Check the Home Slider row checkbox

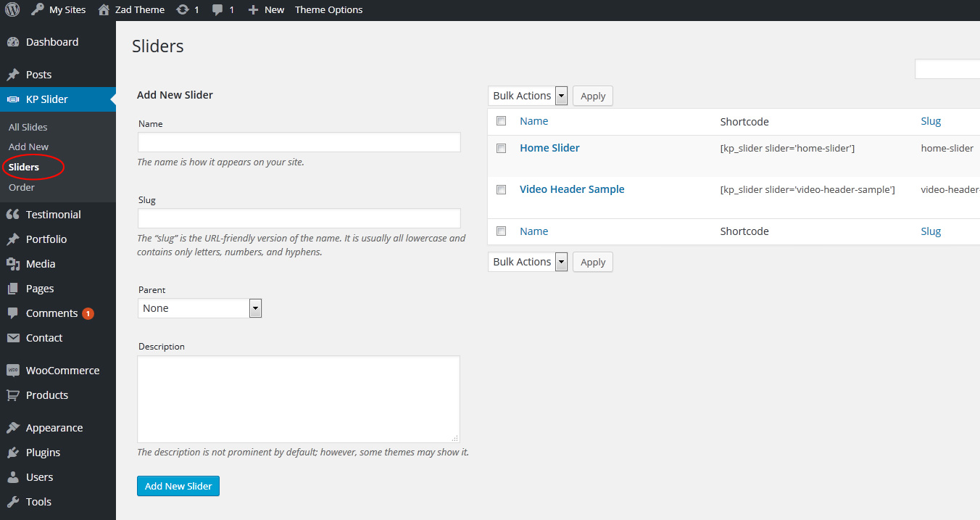pos(501,148)
